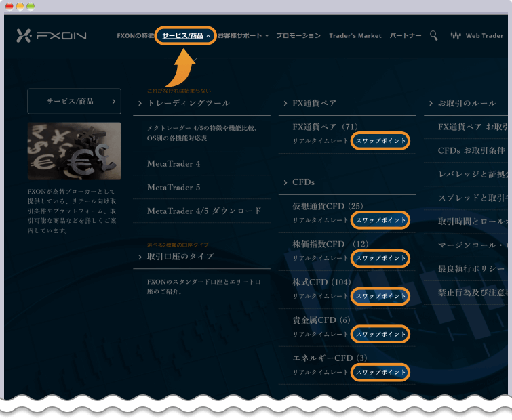Open FX通貨ペア お取引条件 rules link
Image resolution: width=512 pixels, height=420 pixels.
tap(473, 127)
